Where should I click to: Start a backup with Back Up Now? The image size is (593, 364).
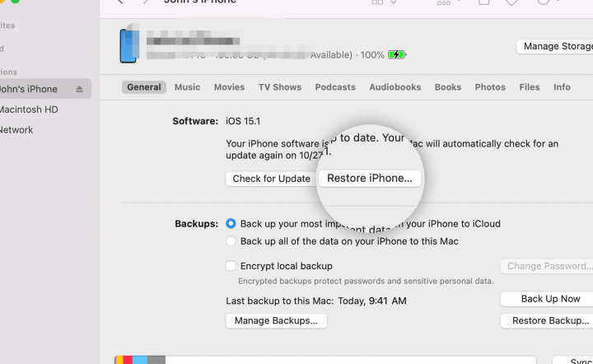point(547,299)
